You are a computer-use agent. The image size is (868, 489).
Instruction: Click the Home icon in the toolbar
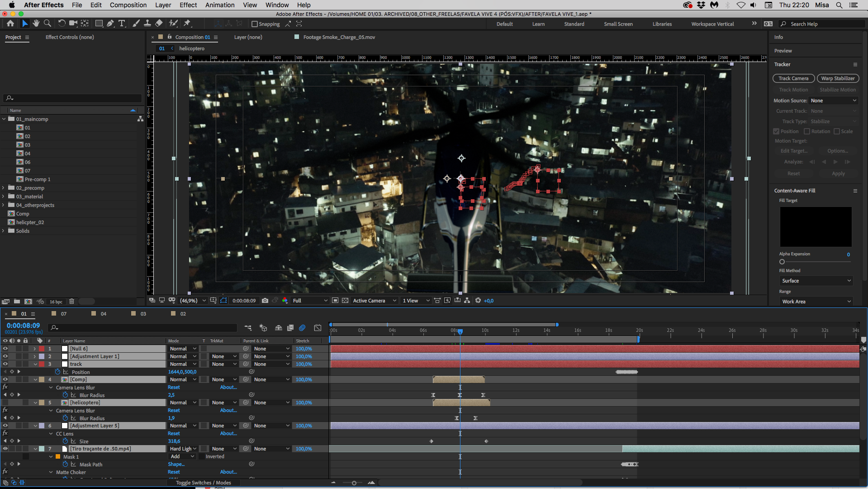(10, 24)
